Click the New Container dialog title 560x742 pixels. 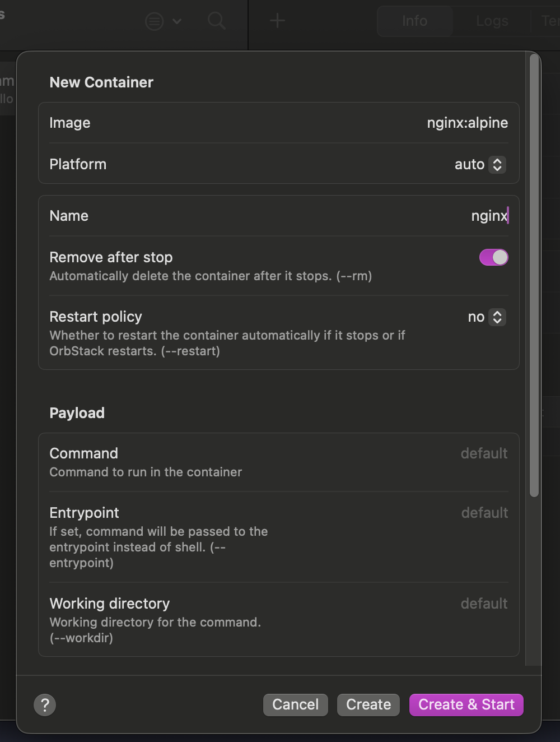point(101,82)
